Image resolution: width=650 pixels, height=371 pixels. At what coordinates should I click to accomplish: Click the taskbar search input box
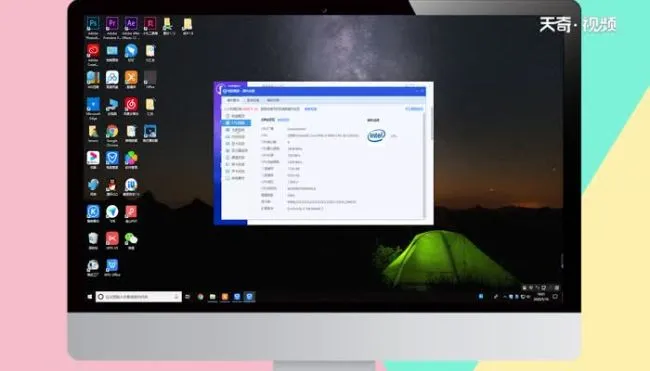tap(138, 297)
